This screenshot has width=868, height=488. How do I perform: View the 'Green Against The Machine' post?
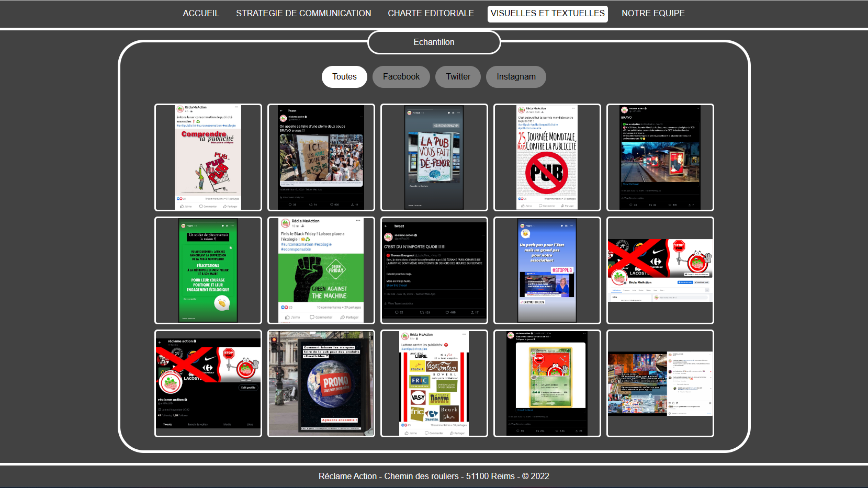pos(321,270)
